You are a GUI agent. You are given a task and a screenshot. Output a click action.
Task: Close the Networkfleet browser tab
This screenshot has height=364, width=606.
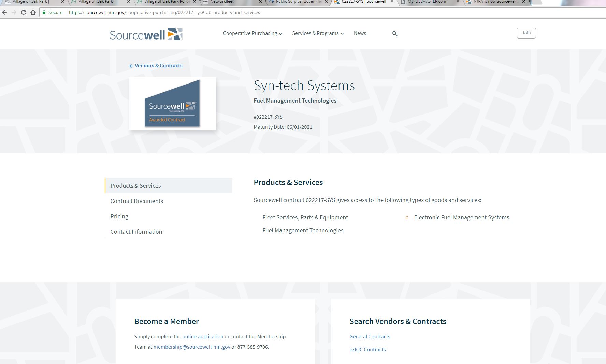point(260,2)
